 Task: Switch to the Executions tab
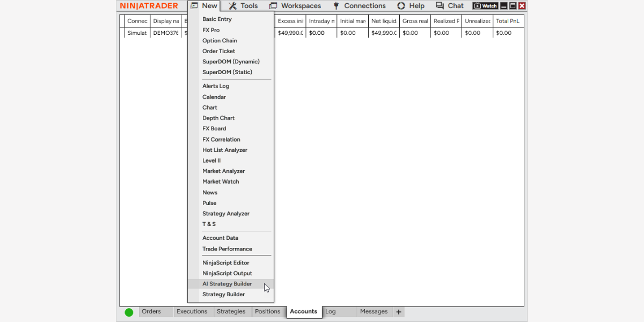click(x=193, y=312)
